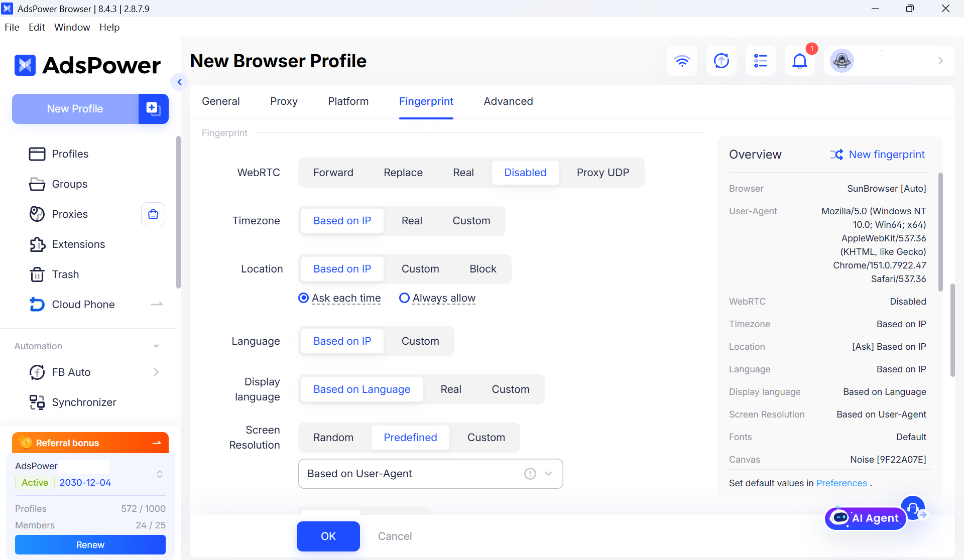Open the Profiles sidebar icon
The image size is (964, 560).
[37, 154]
